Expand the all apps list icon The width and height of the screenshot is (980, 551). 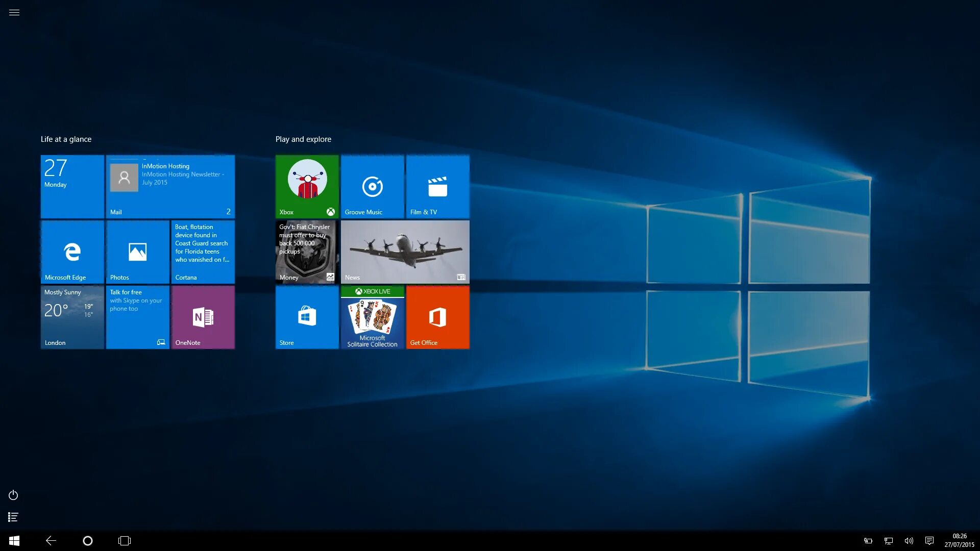(13, 517)
